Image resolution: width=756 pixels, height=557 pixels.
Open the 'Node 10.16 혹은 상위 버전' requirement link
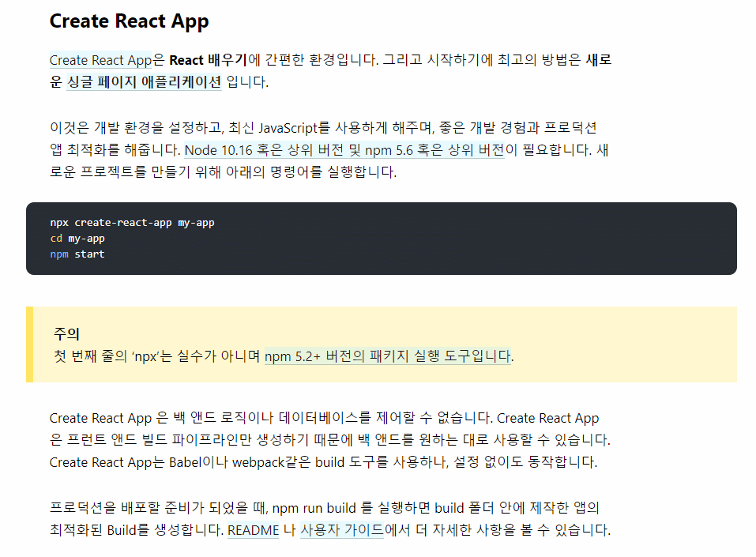pyautogui.click(x=344, y=150)
